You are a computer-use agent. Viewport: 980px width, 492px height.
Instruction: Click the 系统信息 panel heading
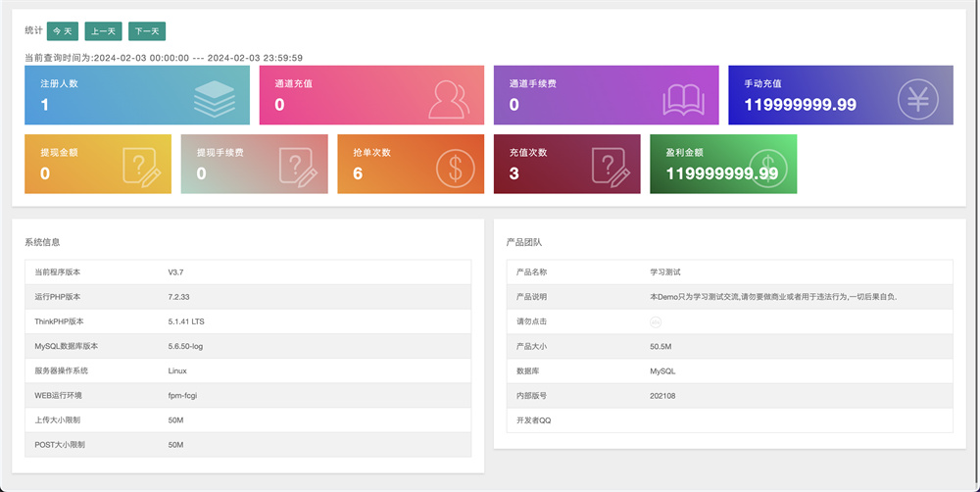(x=43, y=241)
